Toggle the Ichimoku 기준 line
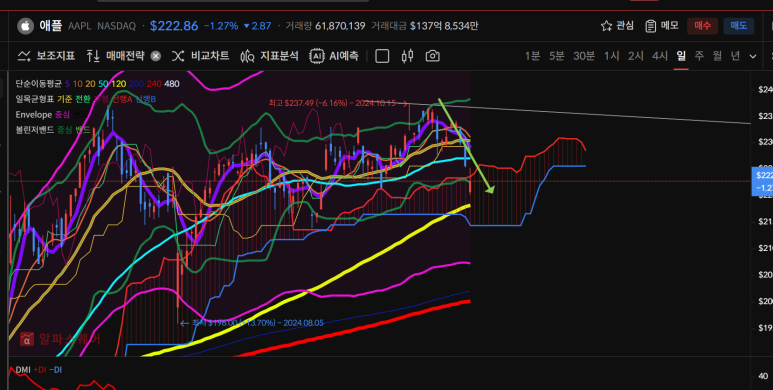 coord(65,99)
